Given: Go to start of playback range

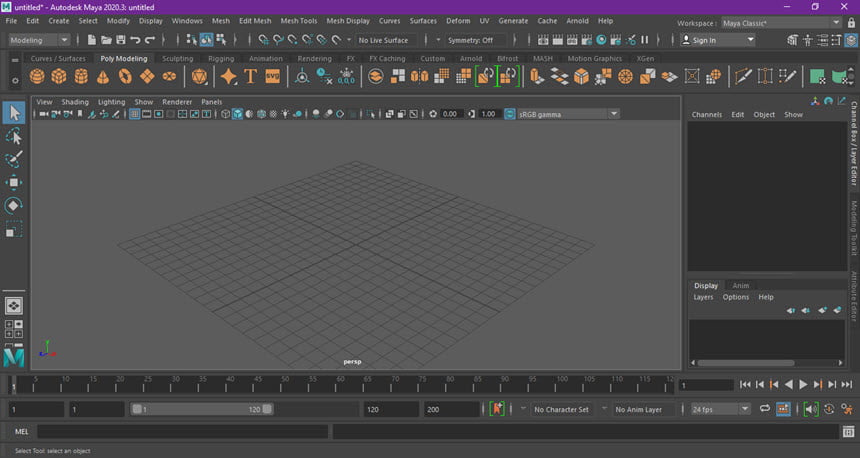Looking at the screenshot, I should pyautogui.click(x=745, y=385).
